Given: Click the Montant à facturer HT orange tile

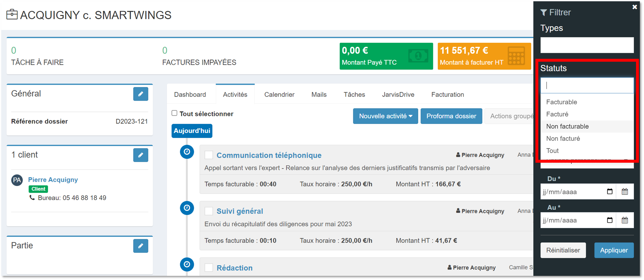Looking at the screenshot, I should pos(484,56).
